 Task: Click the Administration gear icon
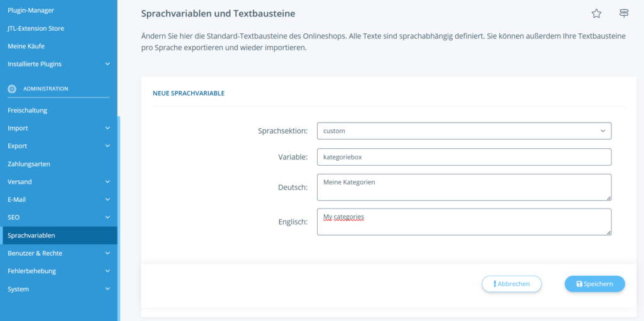click(12, 89)
